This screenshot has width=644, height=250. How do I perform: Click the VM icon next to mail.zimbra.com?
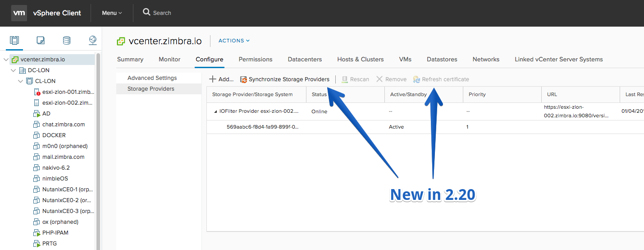coord(37,157)
